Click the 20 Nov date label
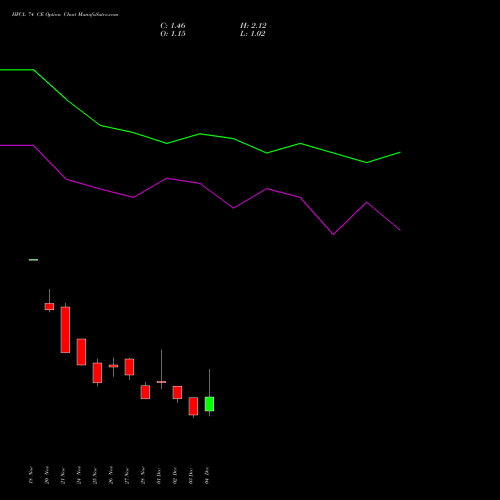The height and width of the screenshot is (500, 500). pos(47,475)
